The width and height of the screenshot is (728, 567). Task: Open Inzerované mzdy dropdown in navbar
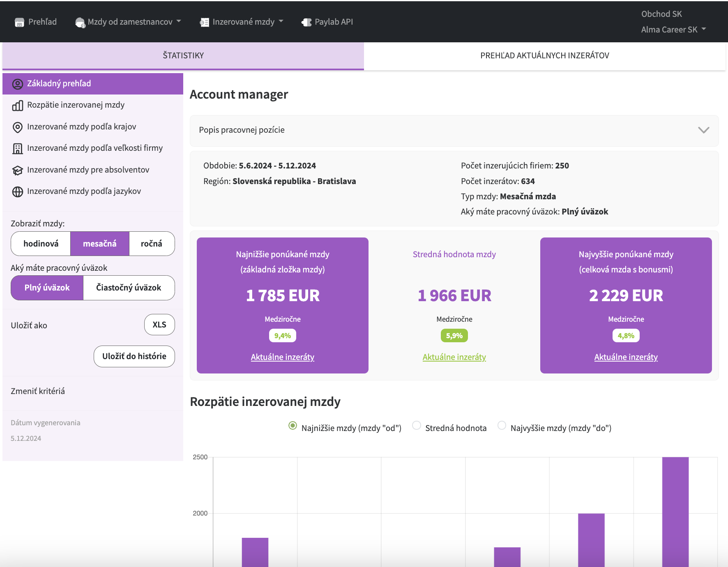(x=242, y=22)
